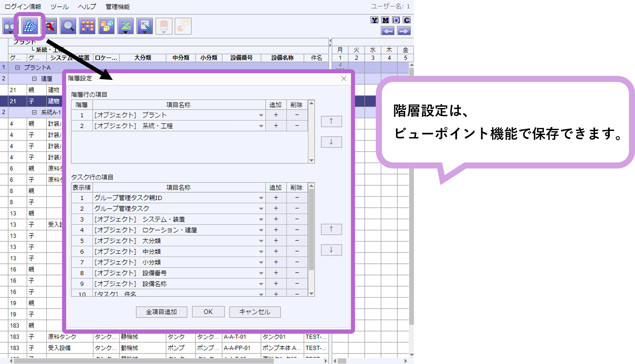Open the ツール menu
635x364 pixels.
click(x=59, y=7)
